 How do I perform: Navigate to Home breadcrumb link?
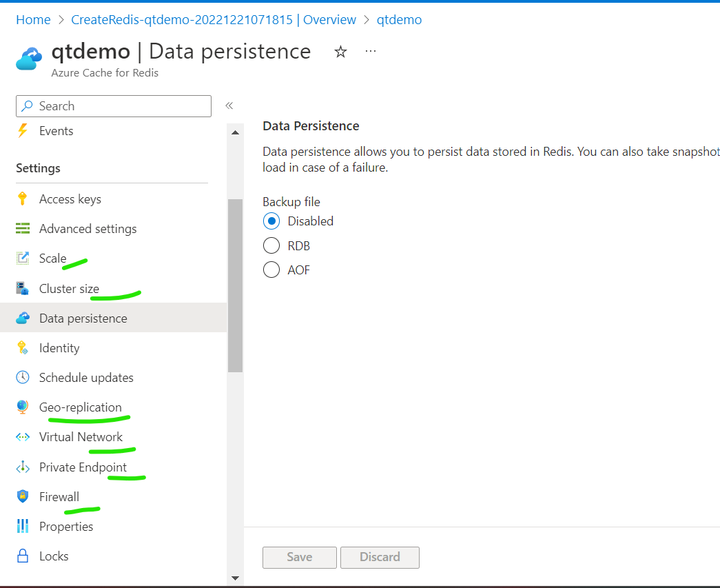point(33,20)
